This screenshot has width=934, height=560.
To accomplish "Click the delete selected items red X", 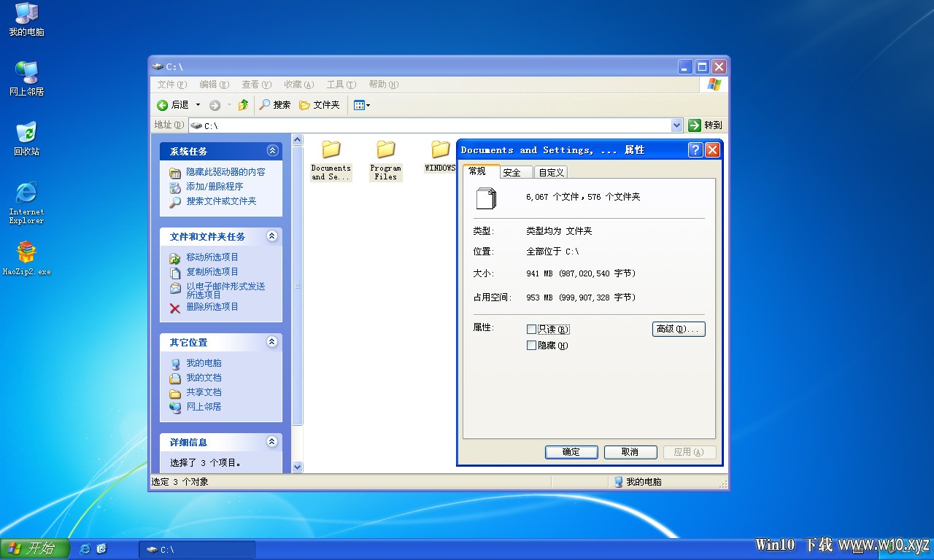I will click(x=175, y=308).
